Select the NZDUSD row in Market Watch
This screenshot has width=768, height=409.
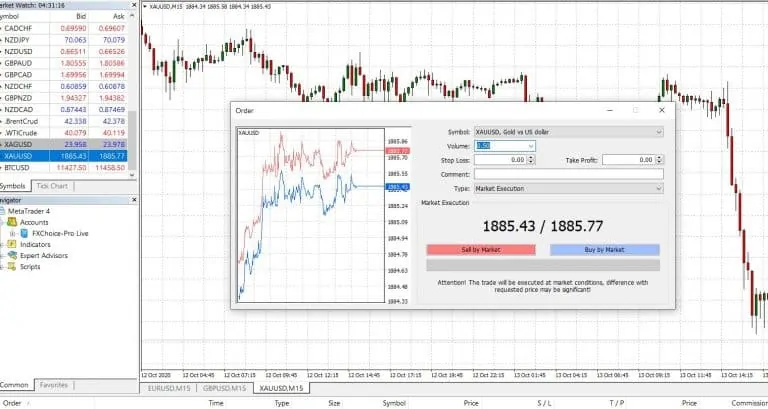[64, 51]
